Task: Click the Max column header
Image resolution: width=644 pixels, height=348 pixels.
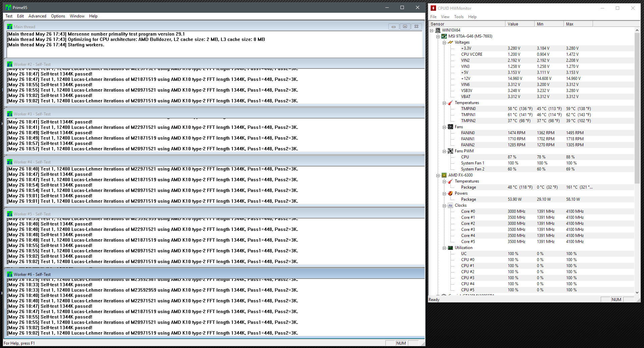Action: click(578, 24)
